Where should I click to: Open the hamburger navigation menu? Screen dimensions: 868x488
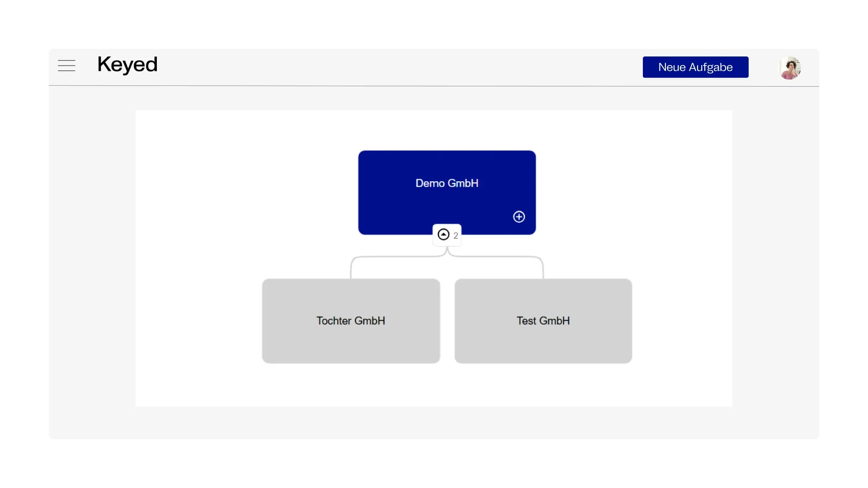(66, 66)
